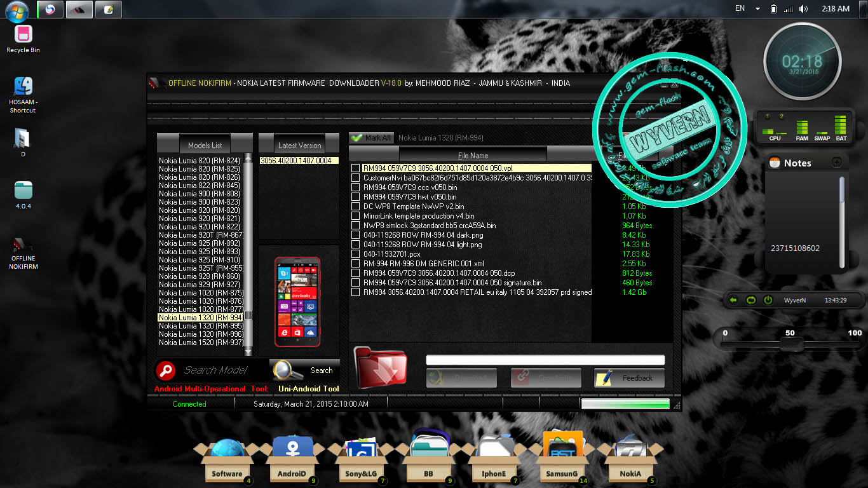Tick the DC WP8 Template NwWP v2.bin checkbox
868x488 pixels.
pyautogui.click(x=355, y=207)
